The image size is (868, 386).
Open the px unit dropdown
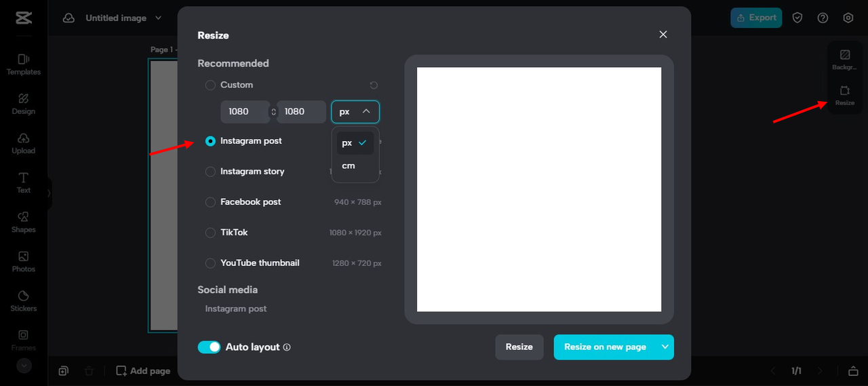coord(355,111)
